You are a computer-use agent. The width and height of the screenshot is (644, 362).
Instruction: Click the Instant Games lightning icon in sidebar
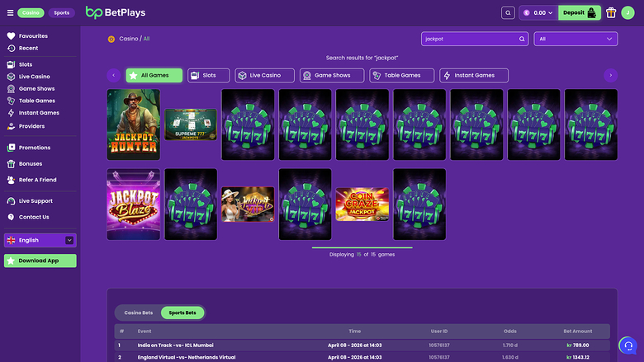coord(11,113)
